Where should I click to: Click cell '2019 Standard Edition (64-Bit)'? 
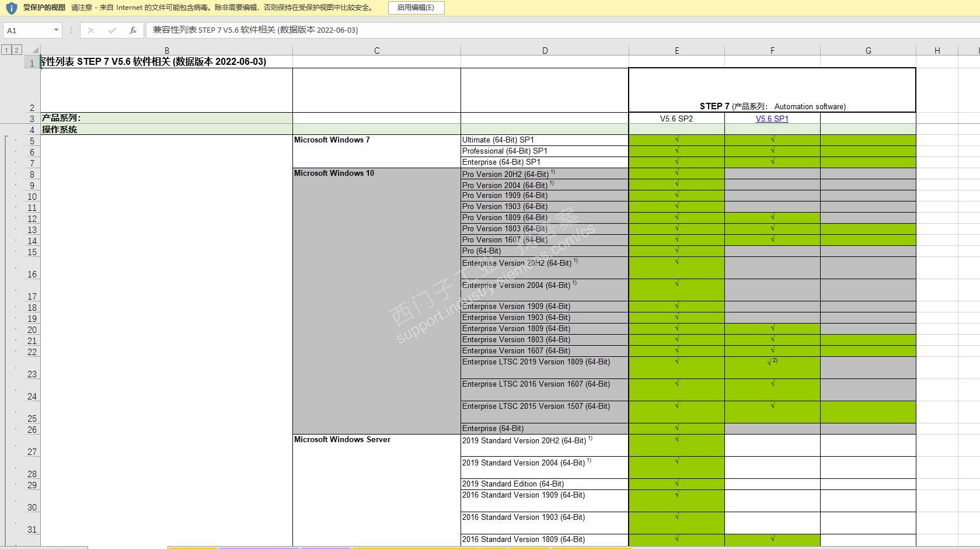click(545, 484)
